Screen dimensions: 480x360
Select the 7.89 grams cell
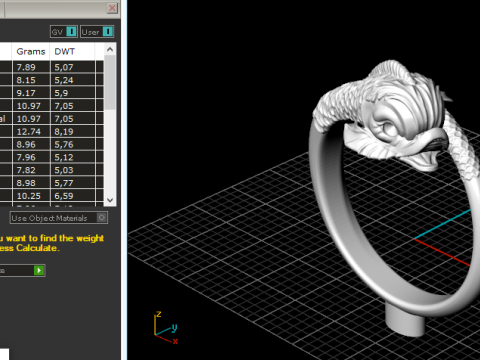pyautogui.click(x=31, y=67)
